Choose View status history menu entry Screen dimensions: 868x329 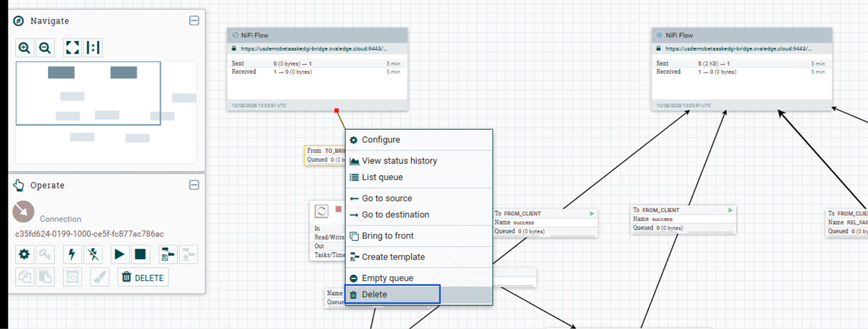(x=399, y=161)
